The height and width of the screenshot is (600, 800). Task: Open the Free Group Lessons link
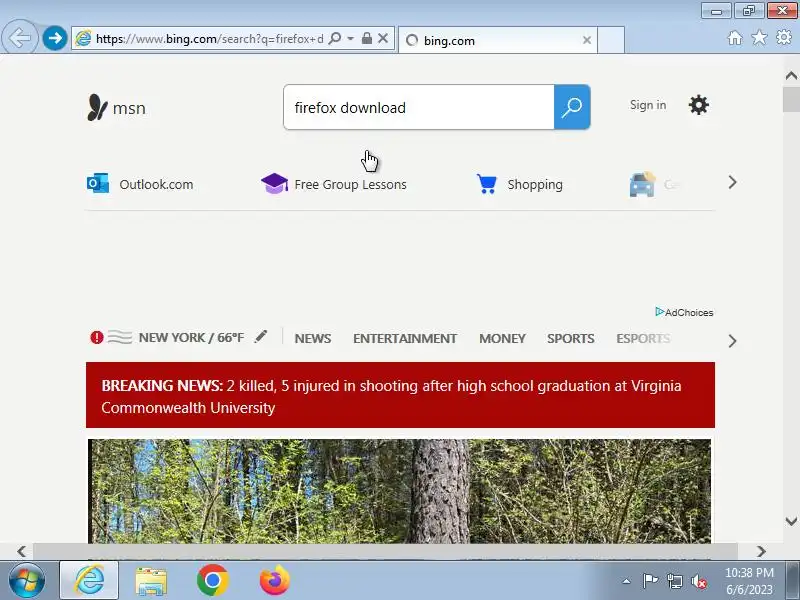[351, 184]
